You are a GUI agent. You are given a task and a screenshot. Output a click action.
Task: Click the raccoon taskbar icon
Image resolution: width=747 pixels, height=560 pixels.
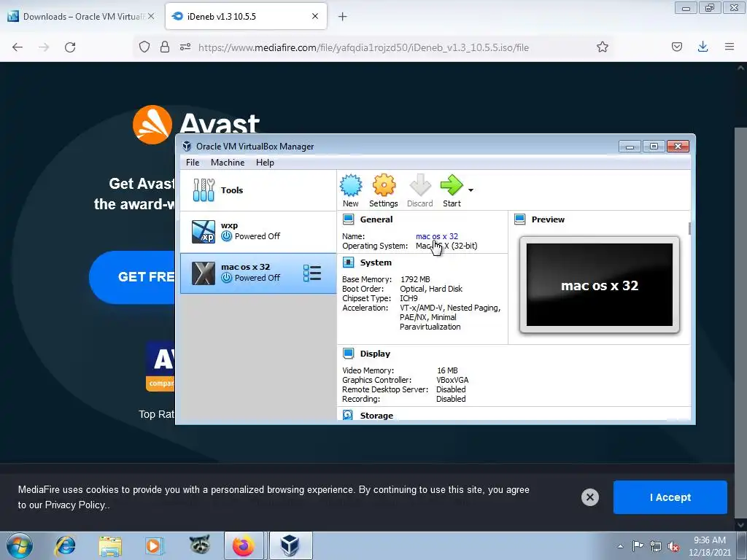[x=200, y=545]
